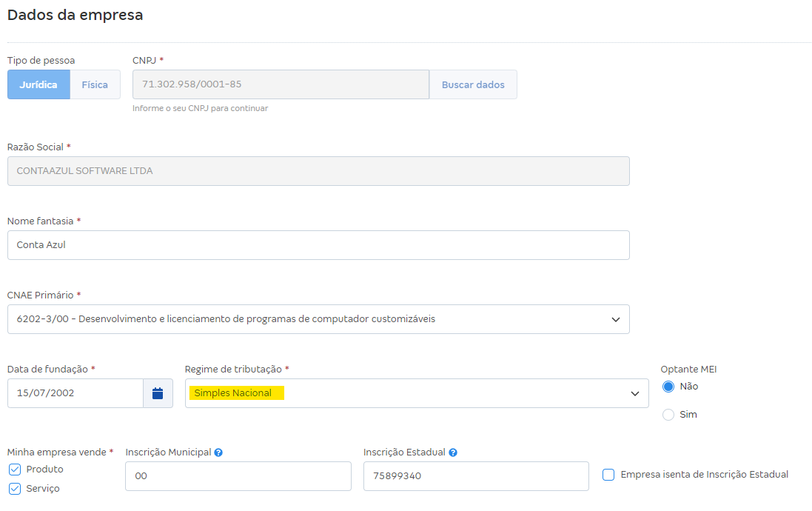The image size is (812, 511).
Task: Click Inscrição Estadual help question icon
Action: click(x=453, y=452)
